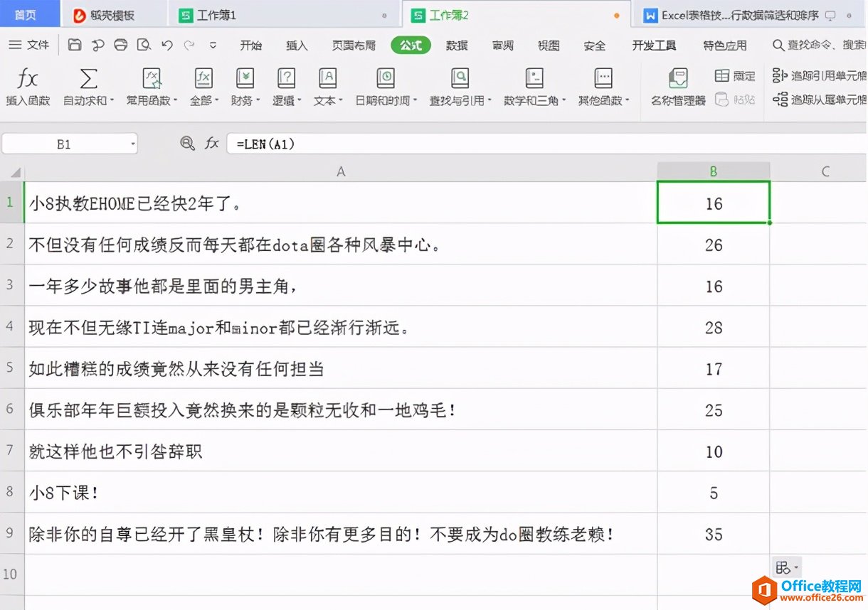Click the undo arrow icon

tap(167, 45)
